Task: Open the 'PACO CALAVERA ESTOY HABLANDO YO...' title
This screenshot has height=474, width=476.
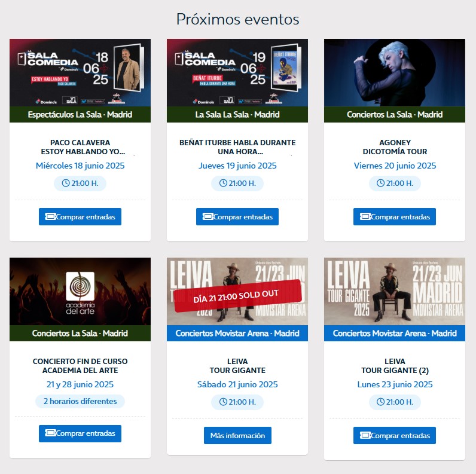Action: coord(80,147)
